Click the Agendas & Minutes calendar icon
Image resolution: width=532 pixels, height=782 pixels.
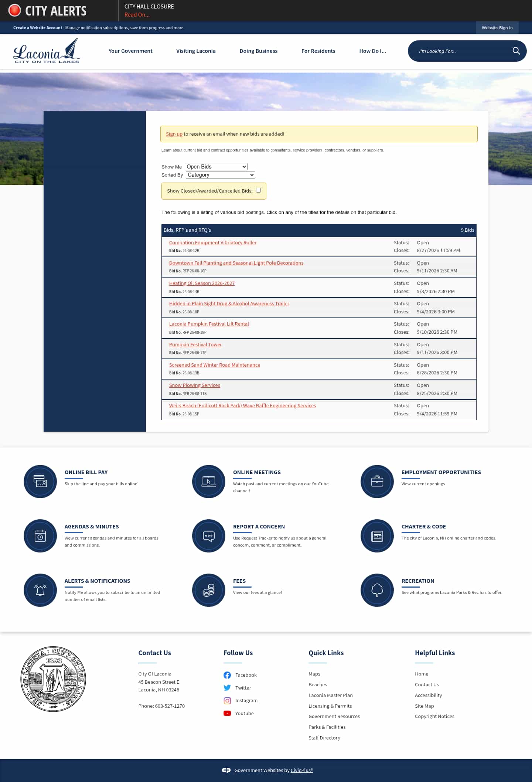pos(40,536)
